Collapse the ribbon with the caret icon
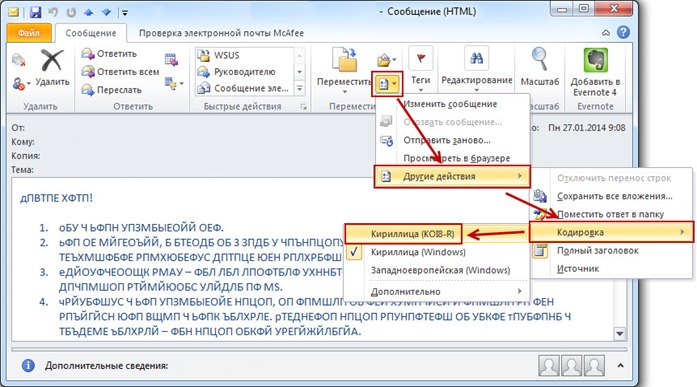 pos(606,33)
